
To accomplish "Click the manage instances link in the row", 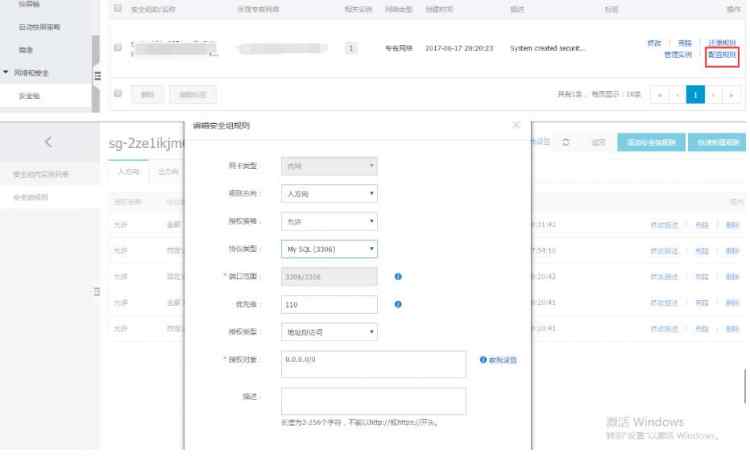I will click(678, 55).
